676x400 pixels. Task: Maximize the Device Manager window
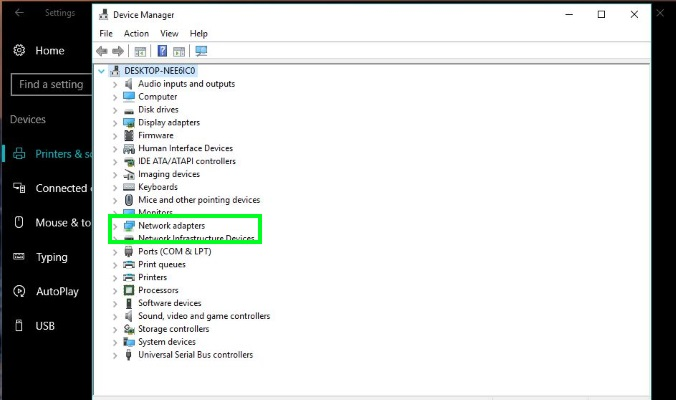coord(601,14)
